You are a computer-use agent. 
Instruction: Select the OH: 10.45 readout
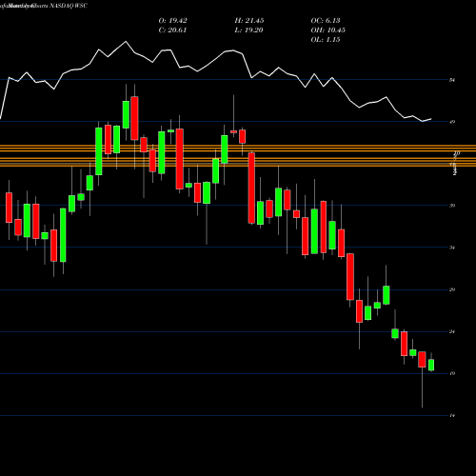click(x=327, y=30)
